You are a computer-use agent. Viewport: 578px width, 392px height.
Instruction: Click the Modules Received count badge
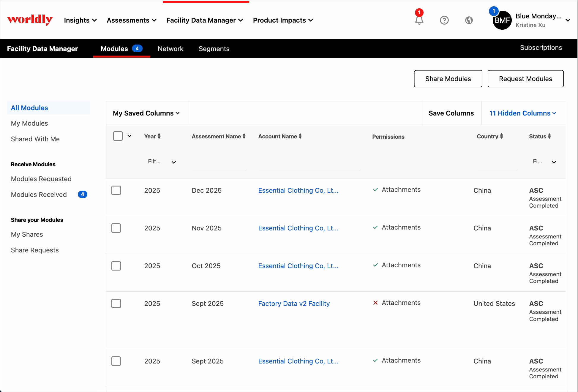(82, 194)
